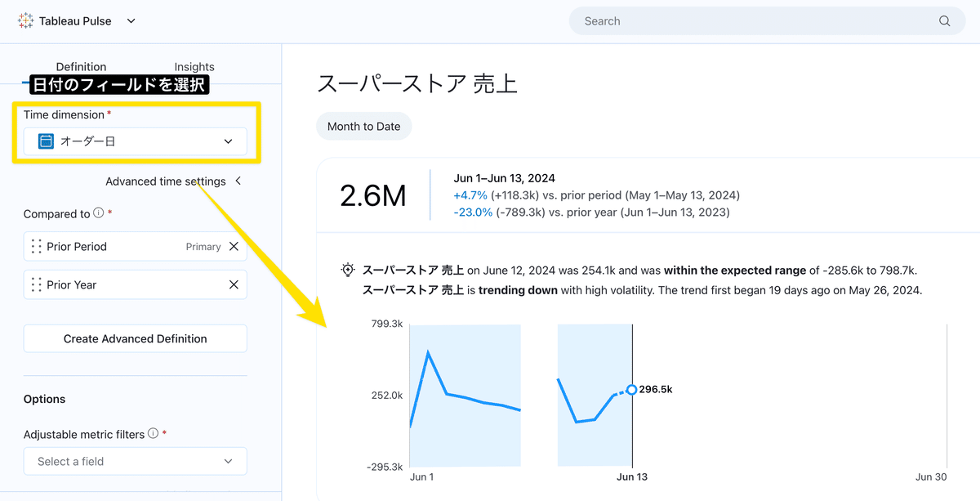The width and height of the screenshot is (980, 501).
Task: Click the +4.7% prior period change
Action: coord(470,195)
